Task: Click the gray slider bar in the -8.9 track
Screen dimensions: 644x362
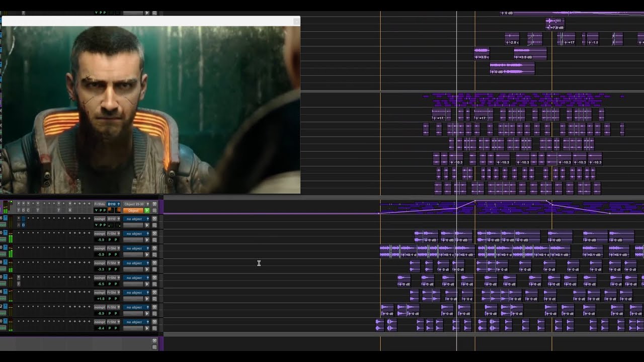Action: click(x=133, y=313)
